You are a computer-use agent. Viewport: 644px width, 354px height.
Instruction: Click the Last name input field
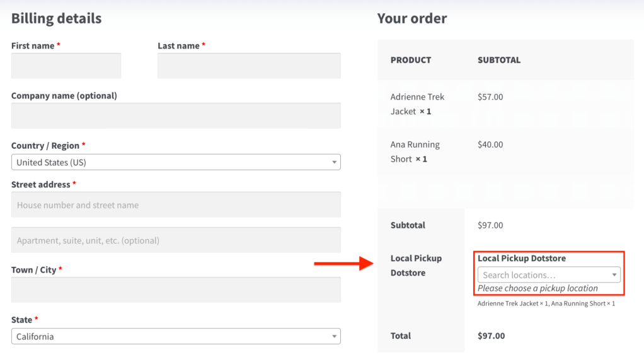249,66
